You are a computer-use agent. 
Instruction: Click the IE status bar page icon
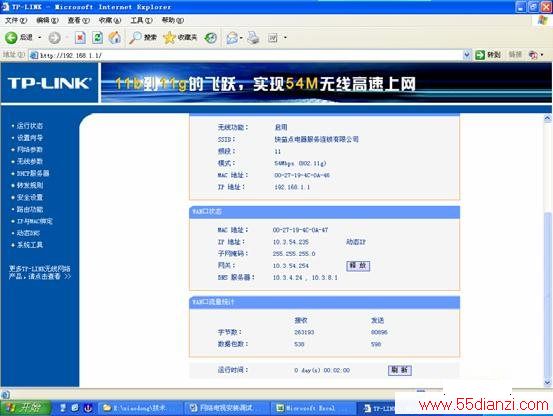click(5, 394)
